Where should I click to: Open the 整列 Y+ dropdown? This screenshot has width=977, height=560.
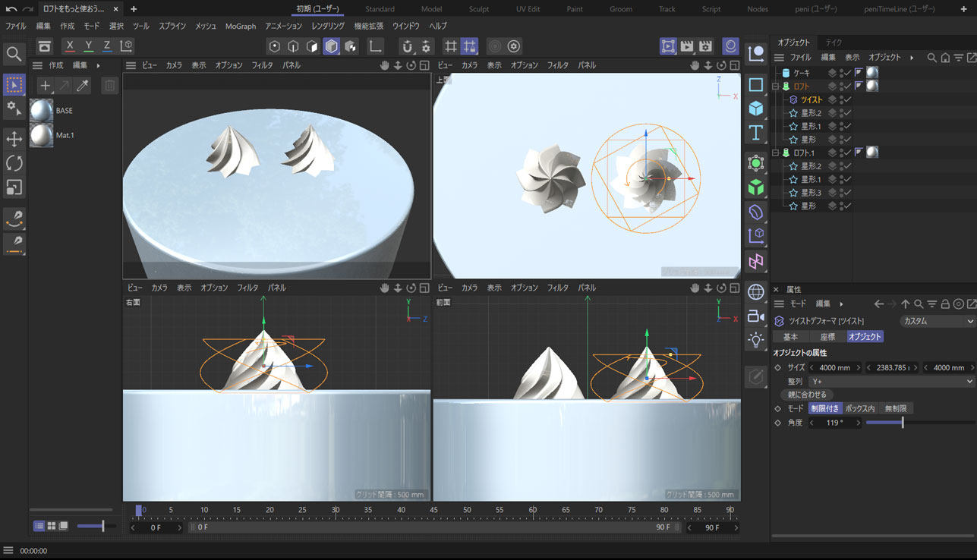pos(891,382)
